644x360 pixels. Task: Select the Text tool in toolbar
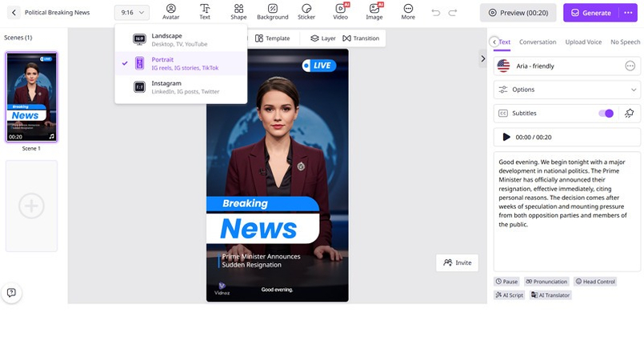click(205, 12)
